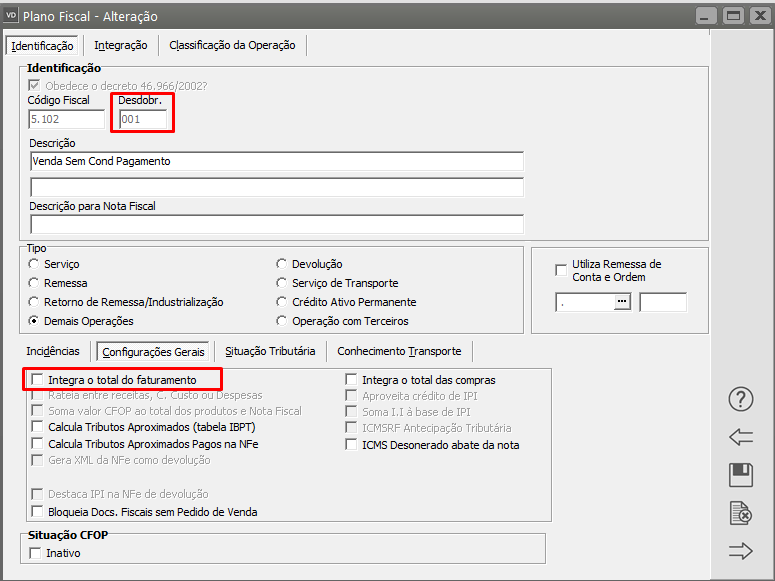
Task: Click the small field right of ellipsis button
Action: [663, 302]
